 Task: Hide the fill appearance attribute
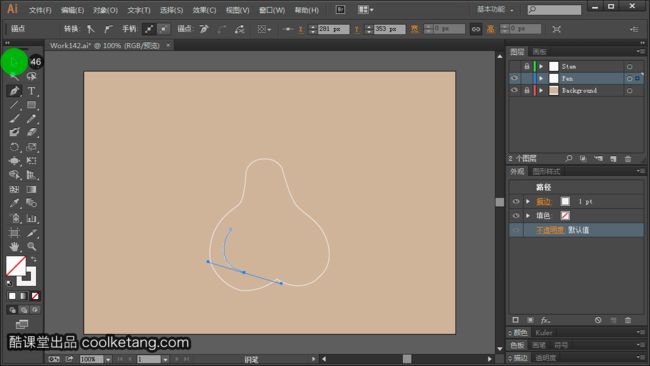pos(516,216)
